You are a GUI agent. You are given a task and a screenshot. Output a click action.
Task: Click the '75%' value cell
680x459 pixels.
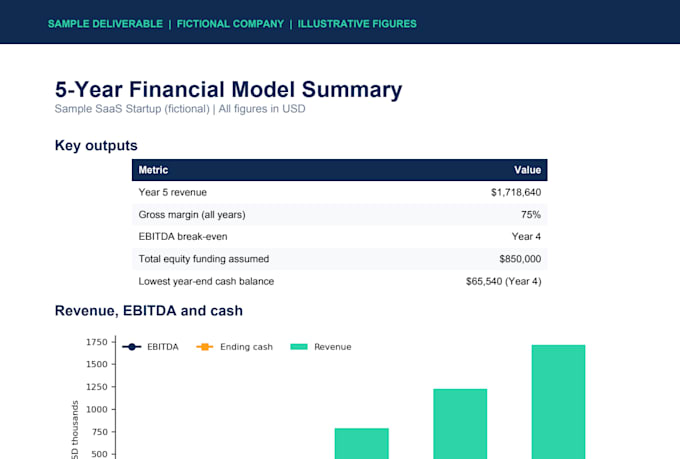[531, 215]
